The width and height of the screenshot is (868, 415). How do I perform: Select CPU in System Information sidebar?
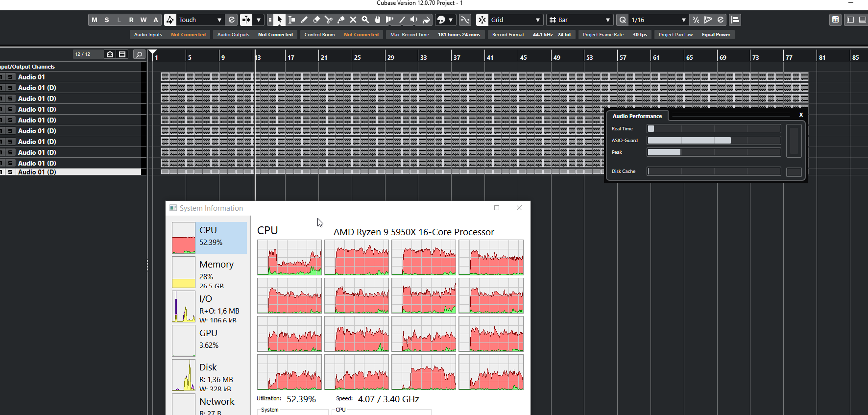[x=210, y=238]
